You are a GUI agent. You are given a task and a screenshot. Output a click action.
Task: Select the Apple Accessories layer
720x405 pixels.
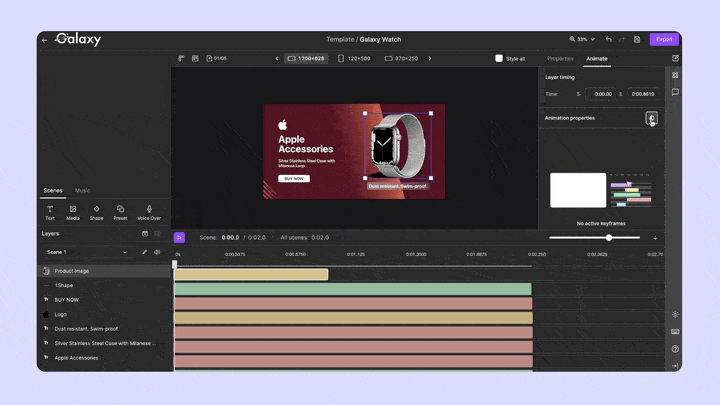[x=104, y=358]
